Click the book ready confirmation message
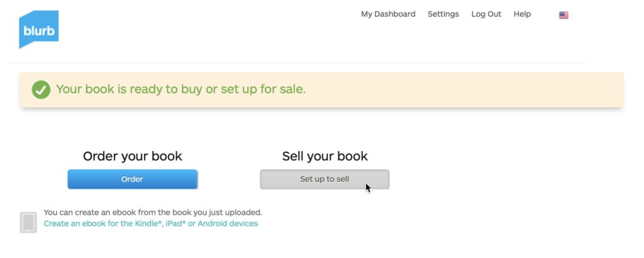The image size is (644, 258). tap(180, 89)
